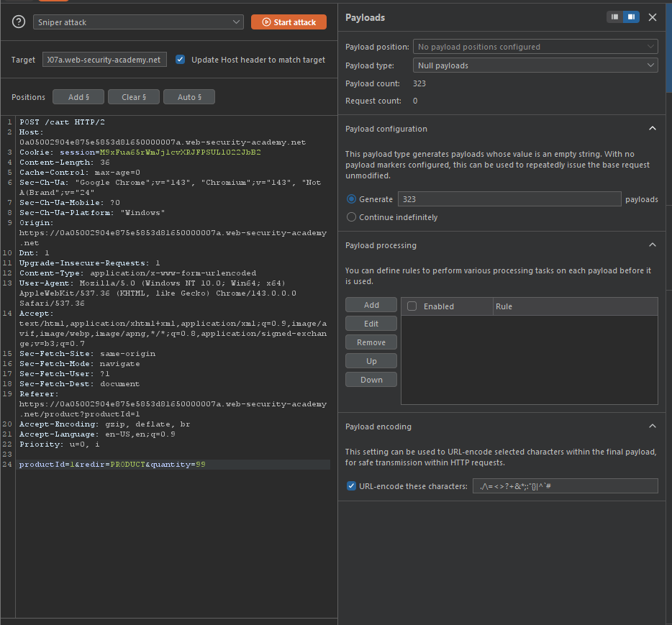Screen dimensions: 672x625
Task: Toggle the Enabled column header checkbox
Action: click(412, 306)
